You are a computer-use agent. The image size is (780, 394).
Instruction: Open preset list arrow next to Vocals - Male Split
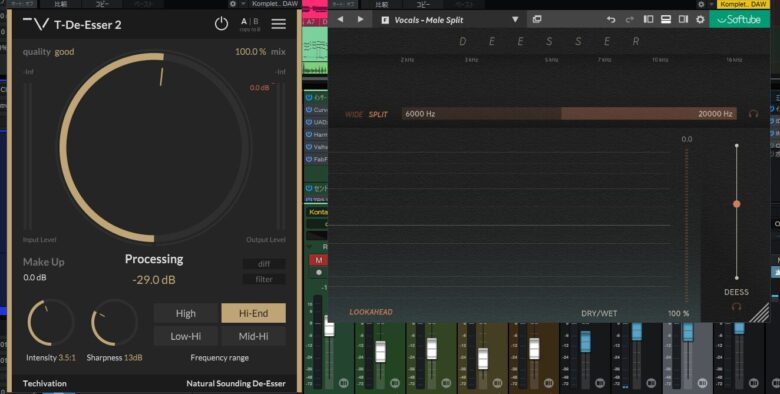(515, 20)
